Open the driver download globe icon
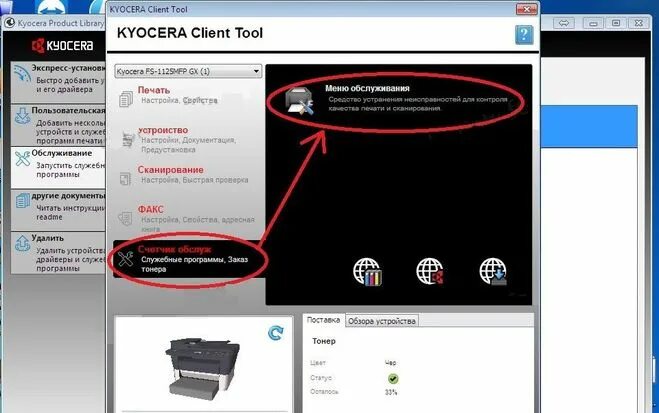Viewport: 659px width, 413px height. (x=493, y=272)
